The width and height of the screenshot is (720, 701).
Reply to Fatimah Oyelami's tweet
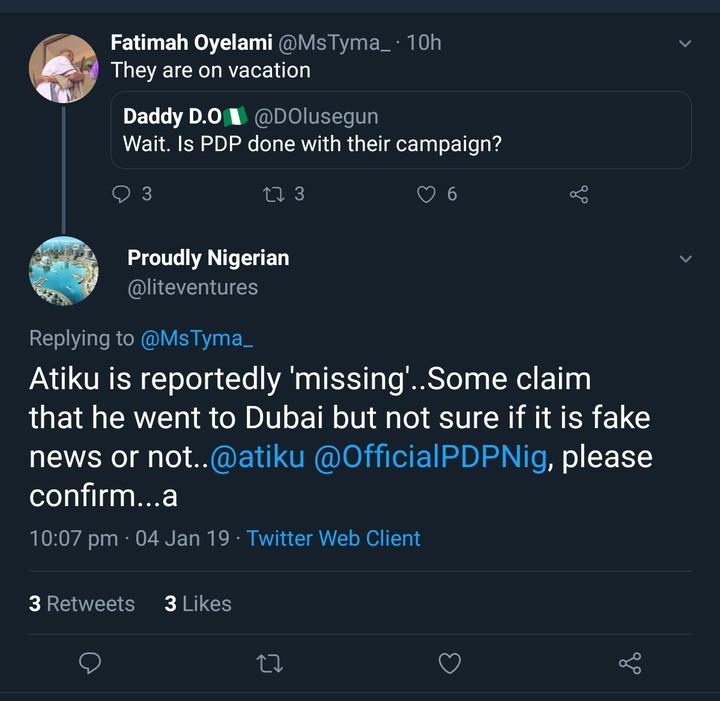click(121, 194)
